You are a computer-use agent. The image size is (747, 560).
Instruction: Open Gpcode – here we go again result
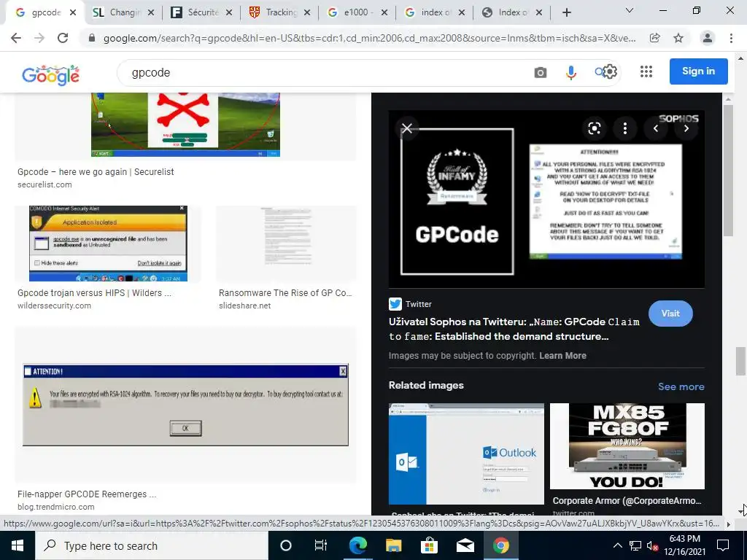pos(96,172)
